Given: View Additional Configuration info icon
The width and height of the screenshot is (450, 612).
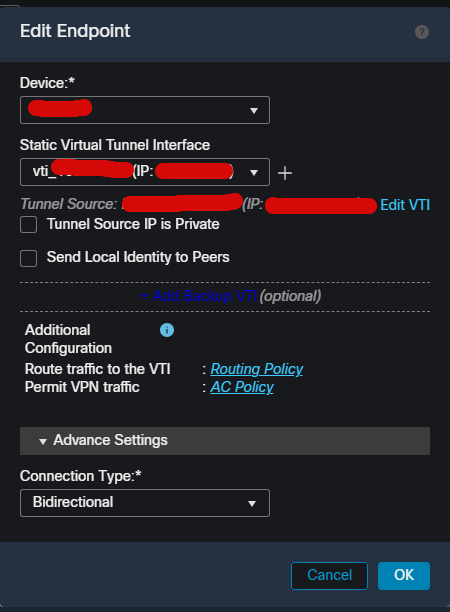Looking at the screenshot, I should click(x=167, y=330).
